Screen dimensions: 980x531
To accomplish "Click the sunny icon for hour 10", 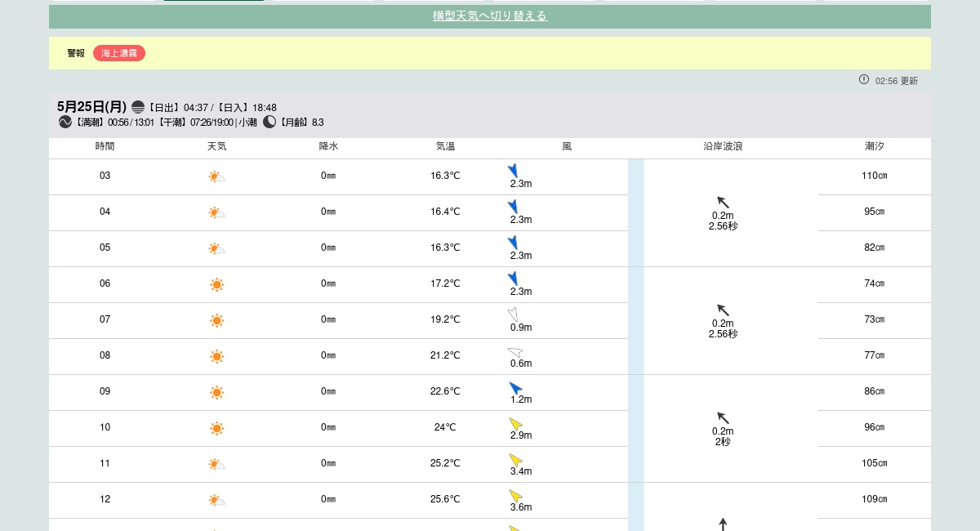I will pos(216,428).
